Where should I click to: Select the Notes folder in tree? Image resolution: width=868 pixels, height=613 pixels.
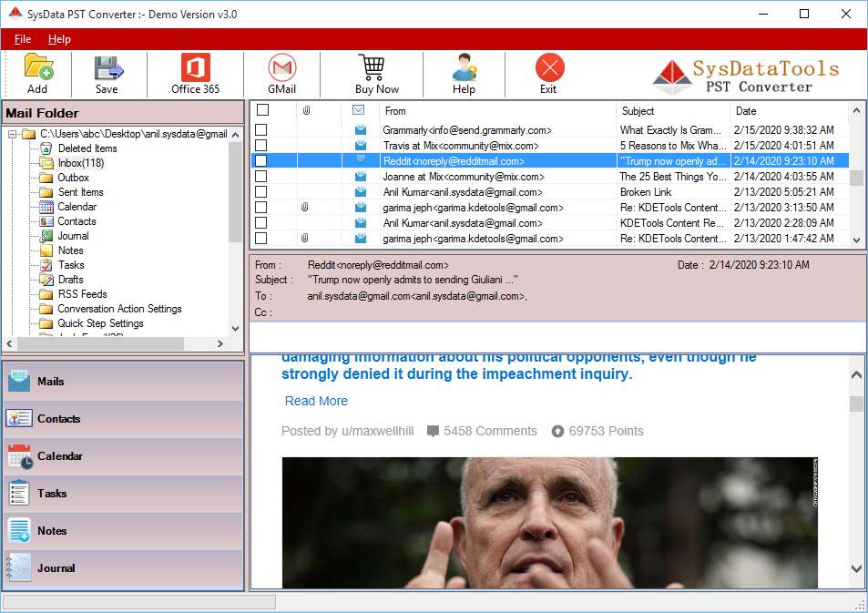coord(71,250)
